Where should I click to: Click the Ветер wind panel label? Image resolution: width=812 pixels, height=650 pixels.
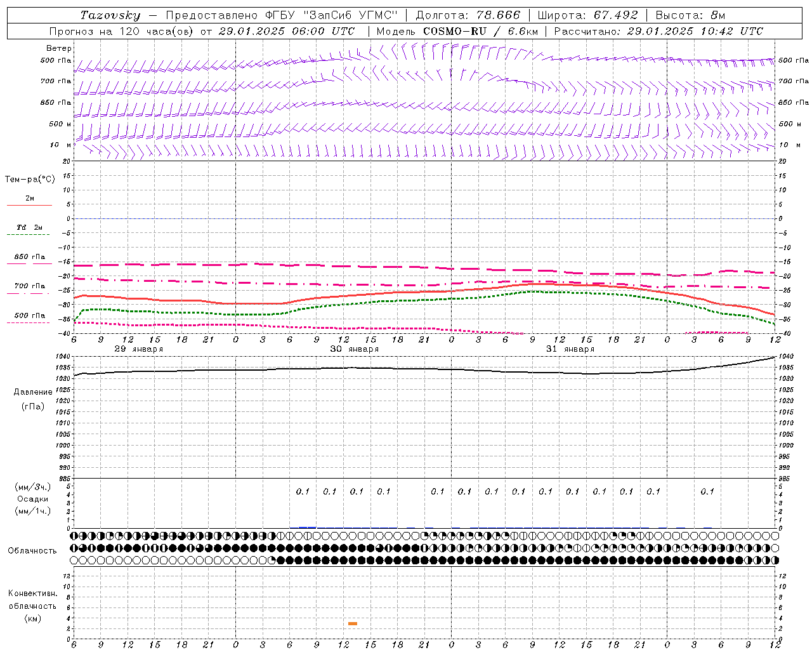tap(59, 48)
